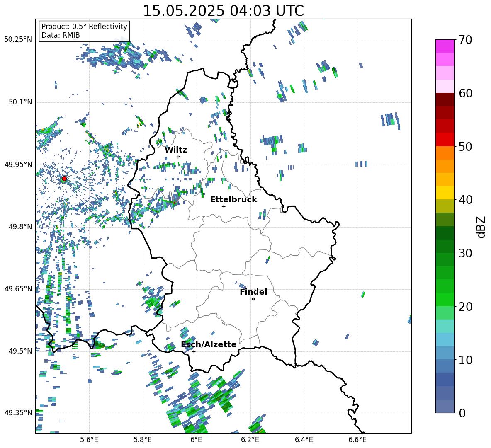Image resolution: width=491 pixels, height=448 pixels.
Task: Click the dBZ colorbar label
Action: 481,227
